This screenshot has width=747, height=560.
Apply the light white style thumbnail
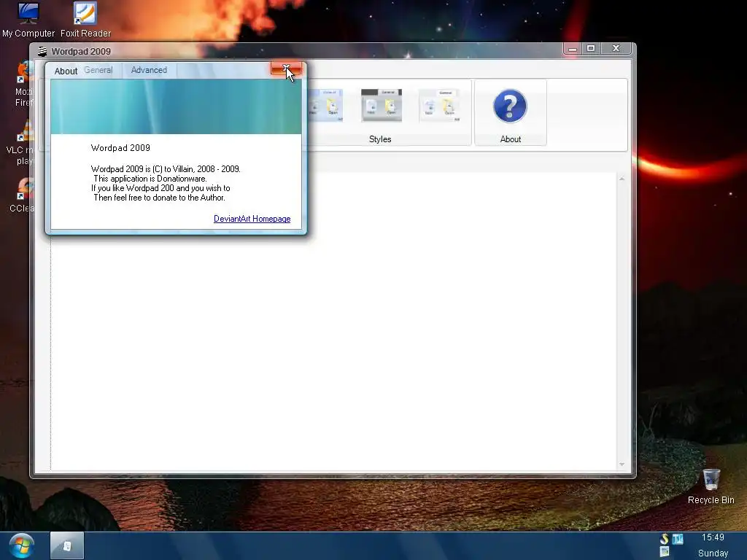pos(440,105)
